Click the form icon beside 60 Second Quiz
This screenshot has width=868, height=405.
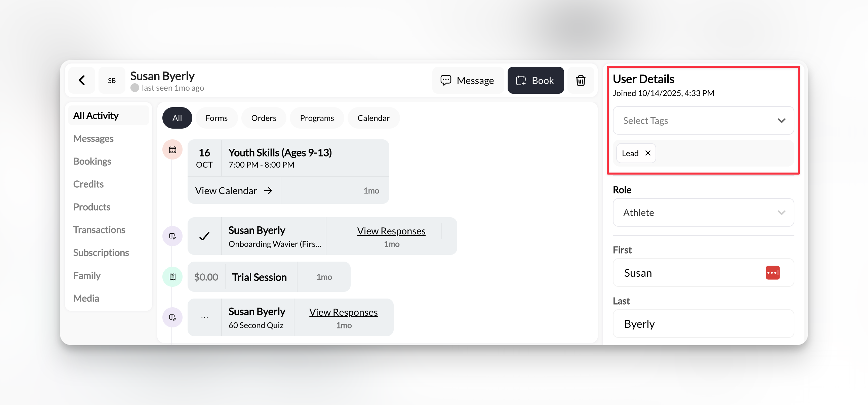(x=172, y=317)
